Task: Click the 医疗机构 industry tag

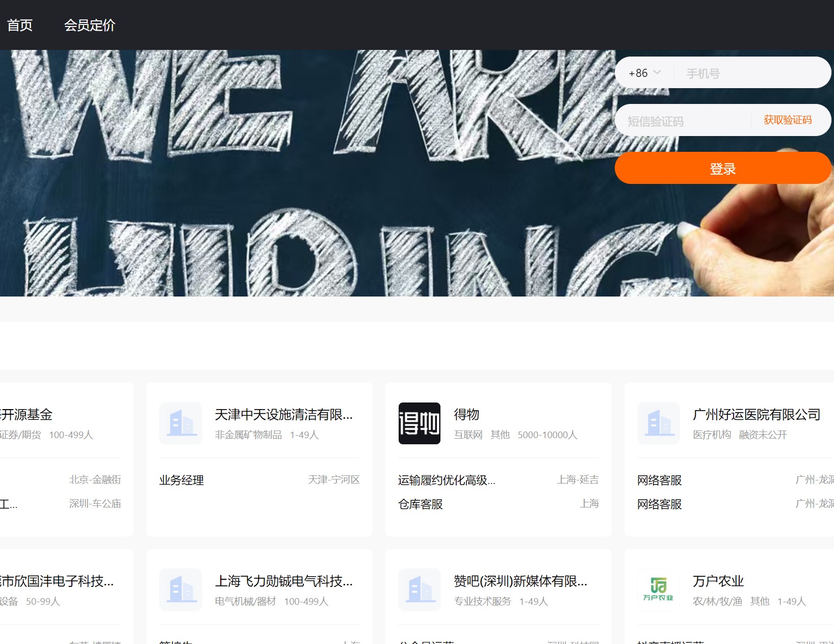Action: pos(712,435)
